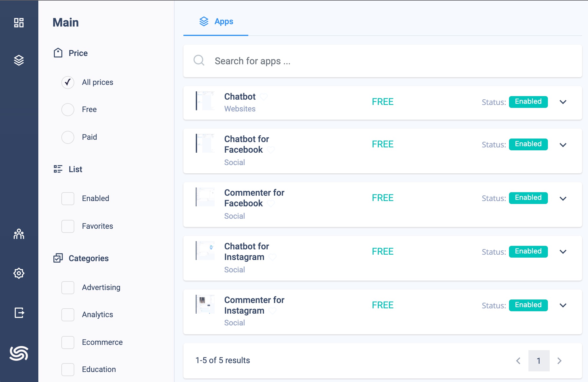Image resolution: width=588 pixels, height=382 pixels.
Task: Click the FREE price of Commenter for Instagram
Action: tap(383, 305)
